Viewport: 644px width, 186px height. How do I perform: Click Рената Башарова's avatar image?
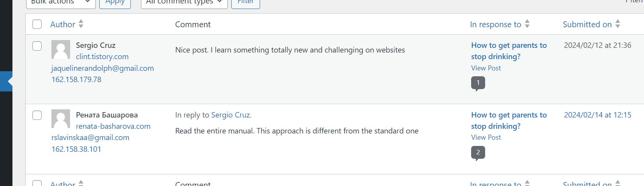click(x=61, y=119)
